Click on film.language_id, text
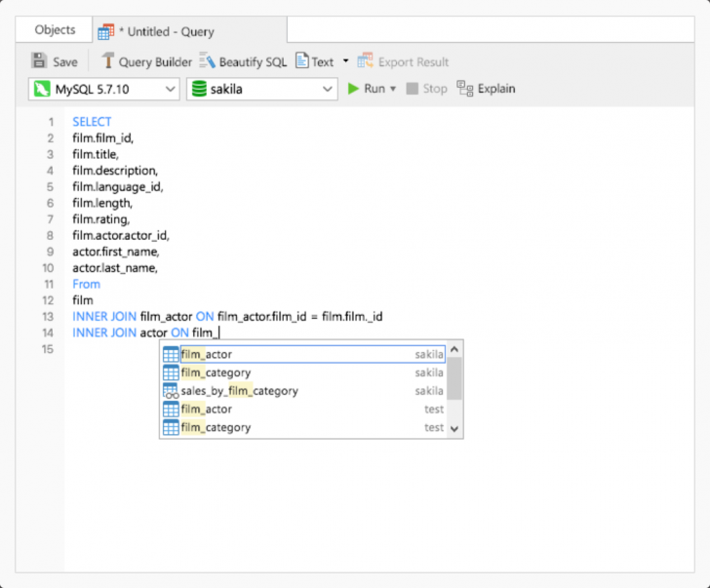Viewport: 710px width, 588px height. point(118,187)
